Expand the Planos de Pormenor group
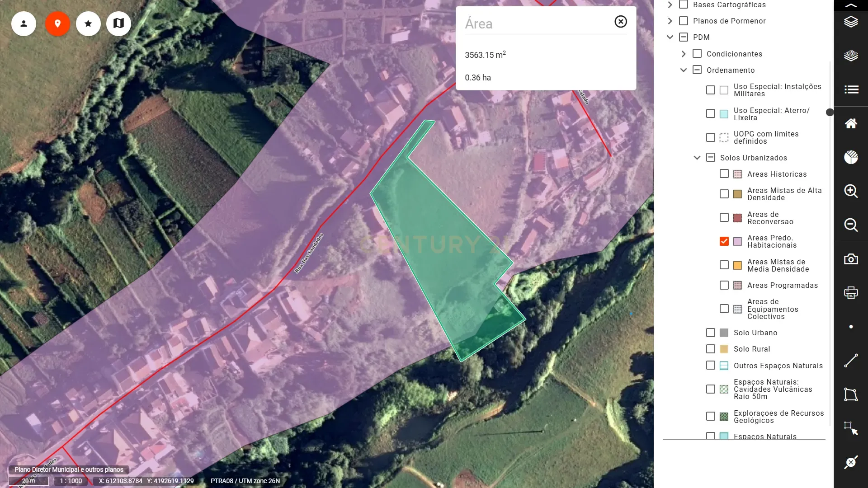 click(x=670, y=21)
